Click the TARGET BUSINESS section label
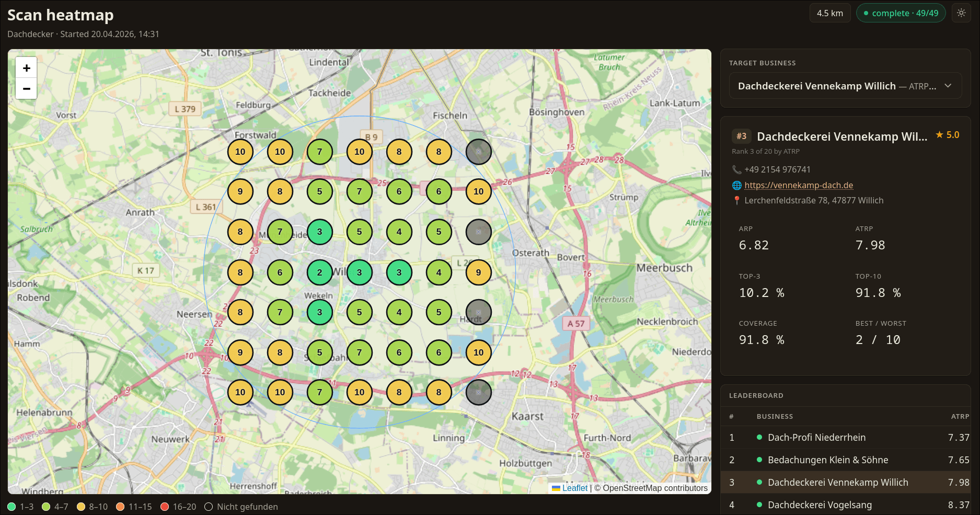 (x=762, y=63)
